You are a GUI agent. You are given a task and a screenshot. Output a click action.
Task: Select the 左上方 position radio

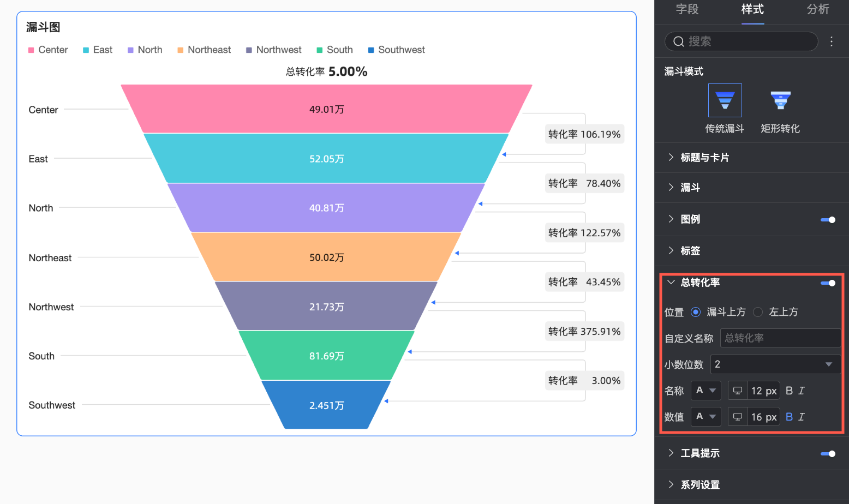point(758,312)
